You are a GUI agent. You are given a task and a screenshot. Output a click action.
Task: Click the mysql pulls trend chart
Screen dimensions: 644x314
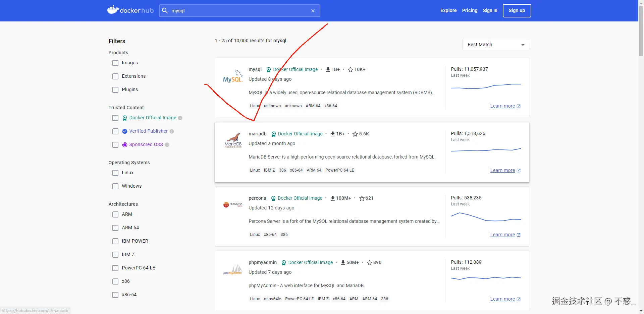click(486, 86)
